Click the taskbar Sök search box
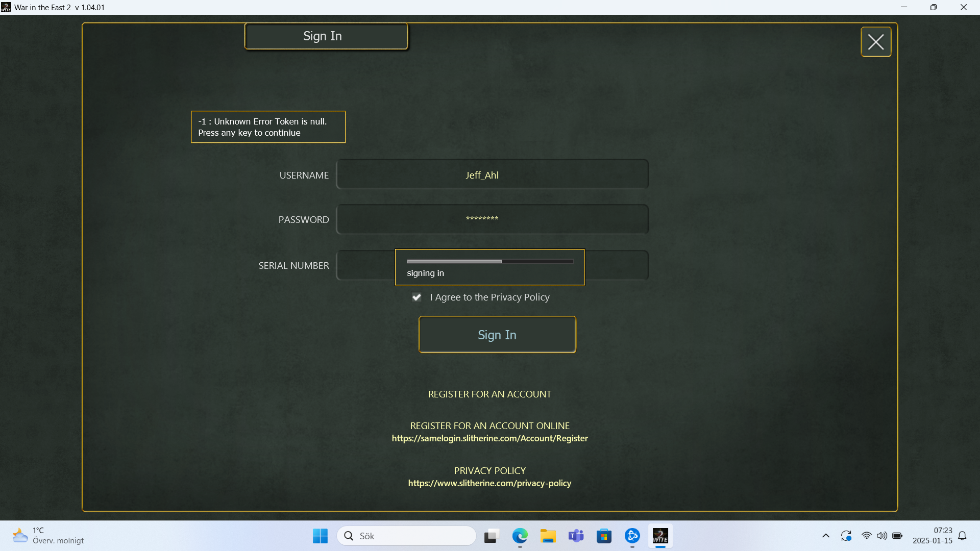Viewport: 980px width, 551px height. point(407,536)
